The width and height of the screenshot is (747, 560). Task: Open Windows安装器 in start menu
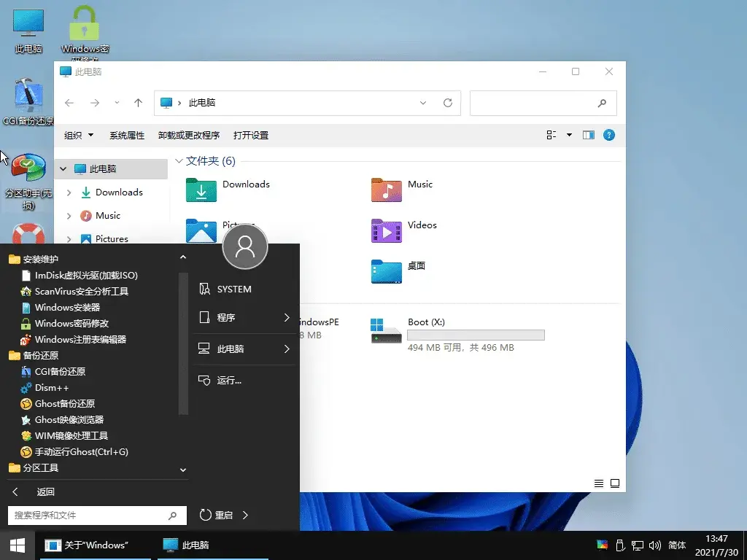[61, 308]
